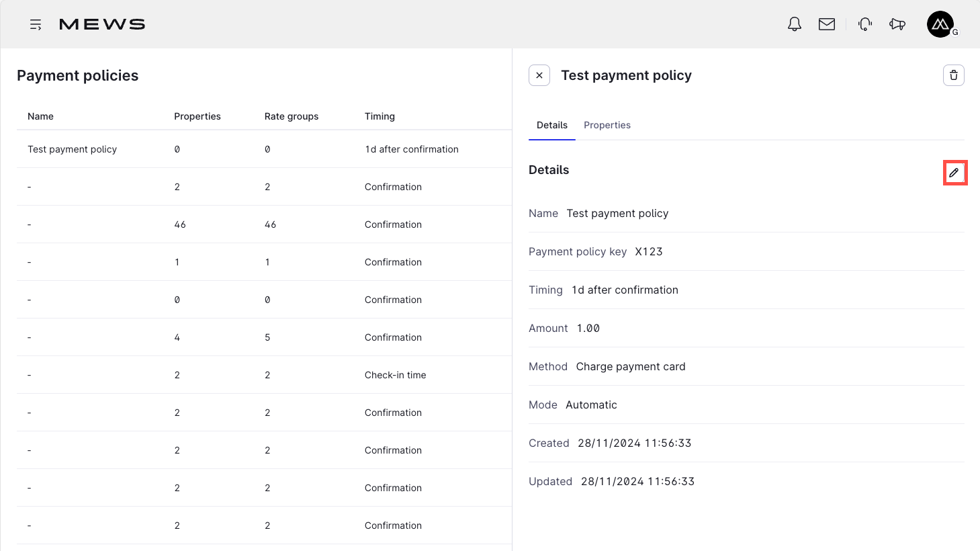Open the mail envelope icon
The width and height of the screenshot is (980, 551).
tap(827, 24)
